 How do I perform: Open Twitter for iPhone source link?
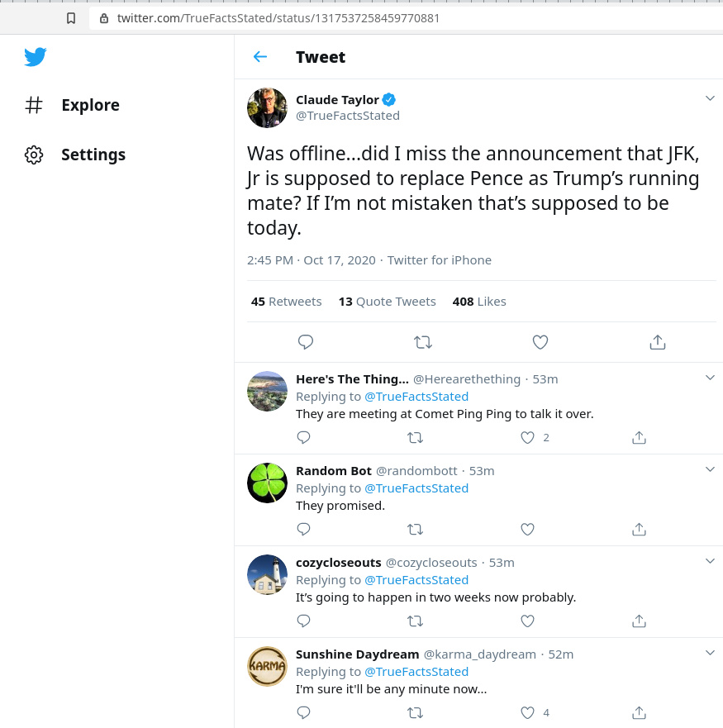[x=440, y=260]
